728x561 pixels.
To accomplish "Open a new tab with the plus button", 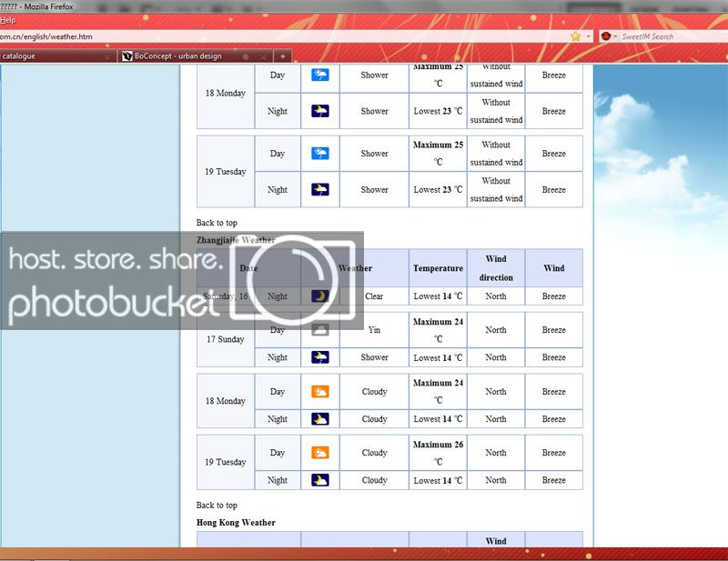I will [282, 56].
